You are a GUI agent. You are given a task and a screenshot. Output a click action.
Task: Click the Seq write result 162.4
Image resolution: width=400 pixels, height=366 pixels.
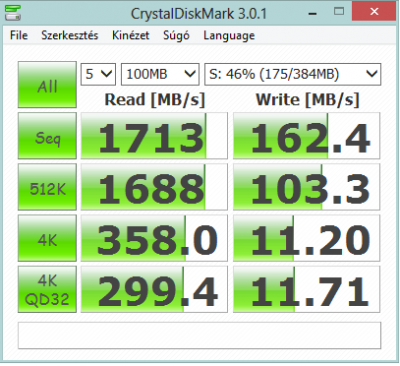coord(307,136)
